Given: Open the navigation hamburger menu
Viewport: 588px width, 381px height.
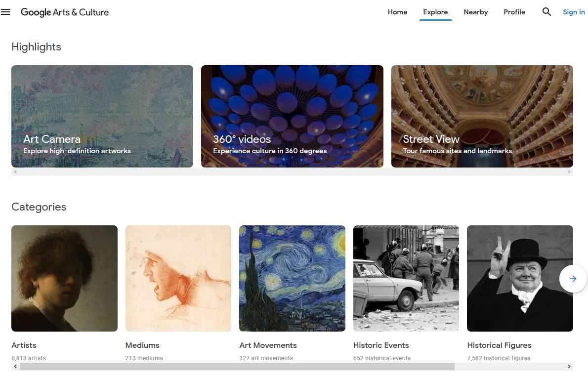Looking at the screenshot, I should coord(5,12).
